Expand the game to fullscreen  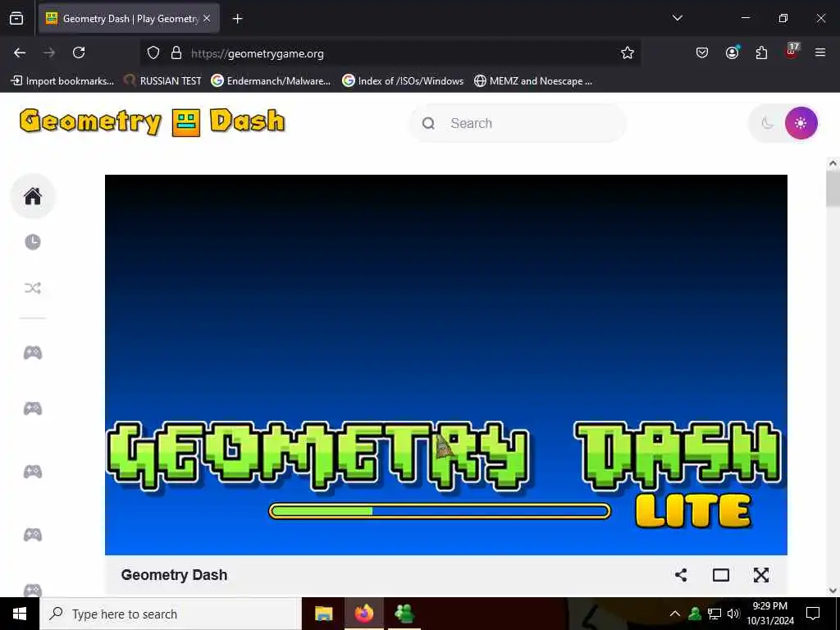tap(760, 575)
